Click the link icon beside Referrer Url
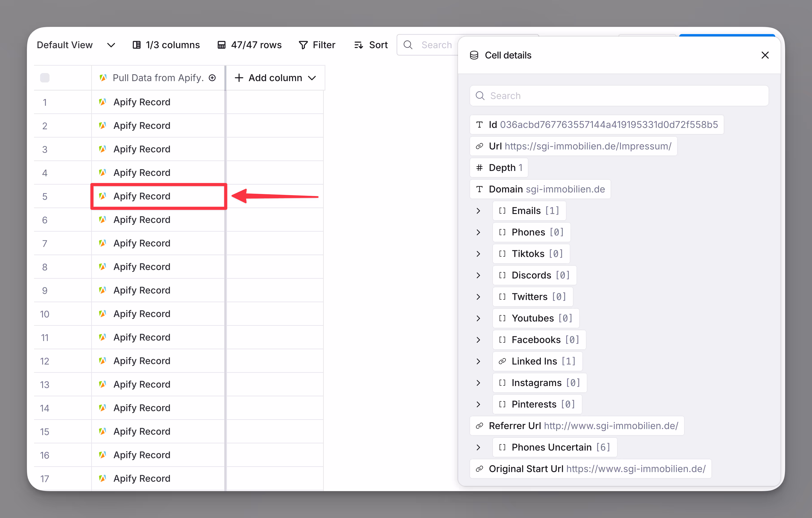Viewport: 812px width, 518px height. 479,426
